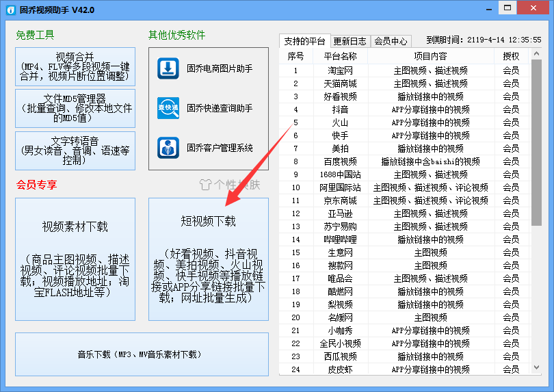Viewport: 554px width, 392px height.
Task: Open the 短视频下载 feature
Action: [209, 259]
